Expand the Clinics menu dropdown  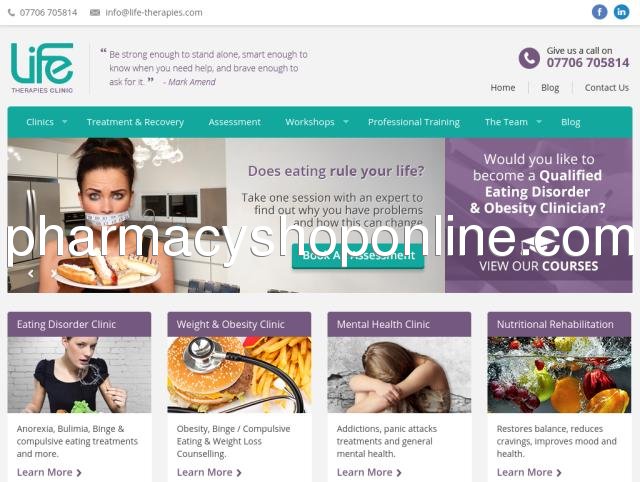click(64, 122)
